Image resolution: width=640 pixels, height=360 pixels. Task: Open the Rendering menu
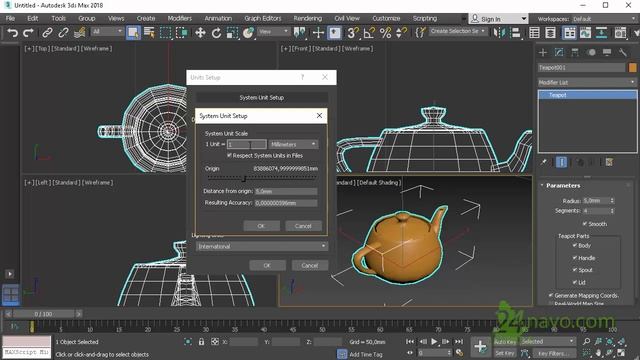(307, 18)
